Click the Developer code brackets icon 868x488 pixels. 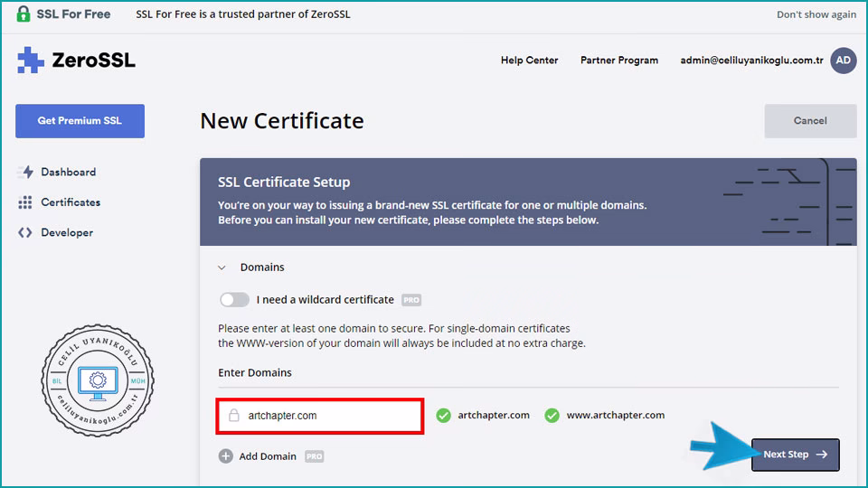coord(25,232)
